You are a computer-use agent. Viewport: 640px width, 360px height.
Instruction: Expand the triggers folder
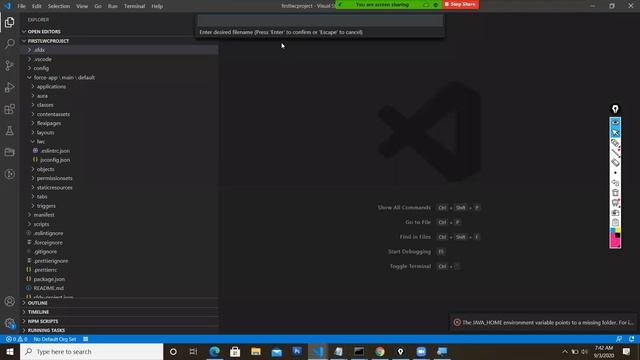coord(120,206)
